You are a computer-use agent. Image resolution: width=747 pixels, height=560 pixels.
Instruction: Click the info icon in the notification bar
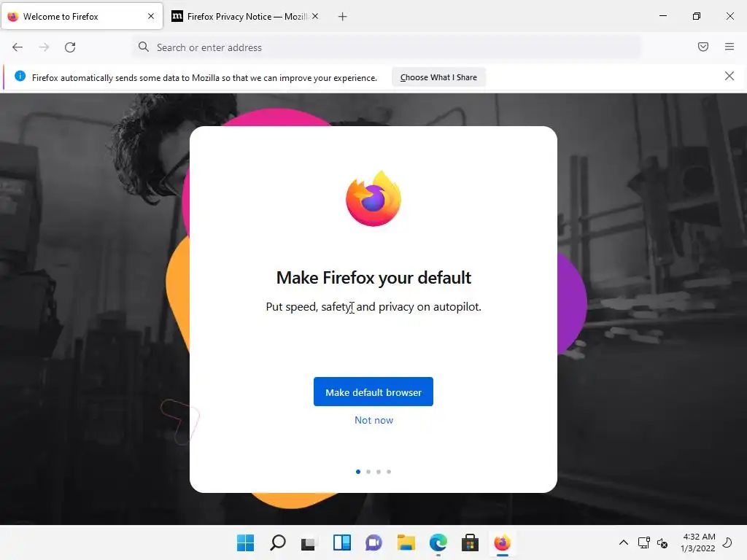(20, 76)
